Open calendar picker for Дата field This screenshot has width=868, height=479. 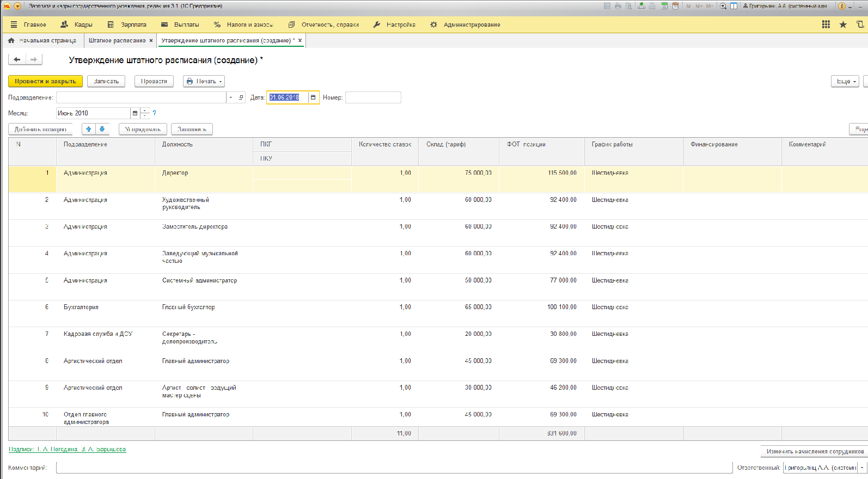313,97
